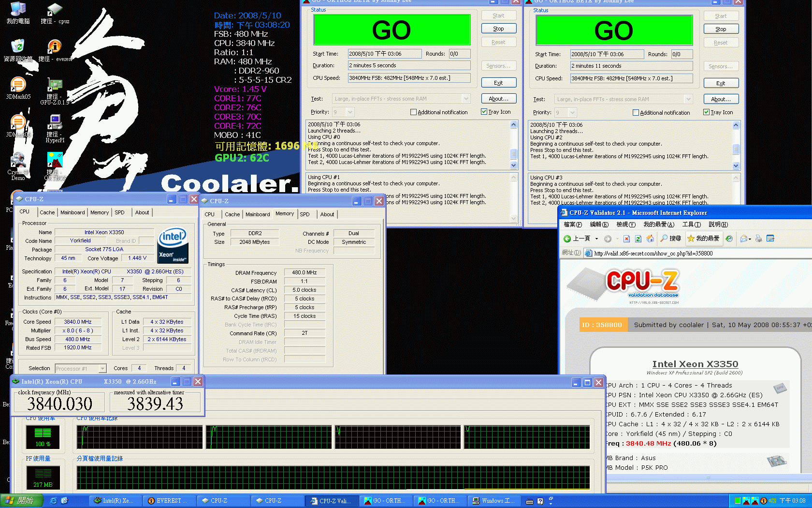812x508 pixels.
Task: Expand the Test dropdown in left ORTHOS
Action: tap(466, 99)
